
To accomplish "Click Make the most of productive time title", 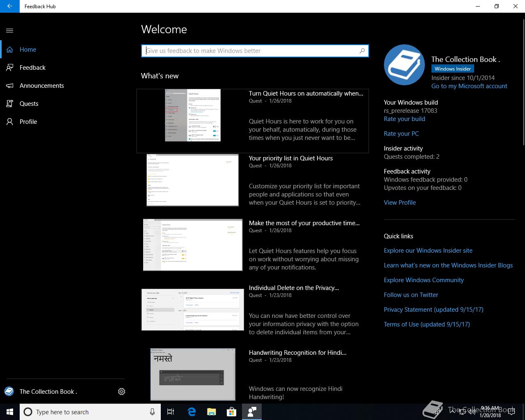I will point(304,223).
